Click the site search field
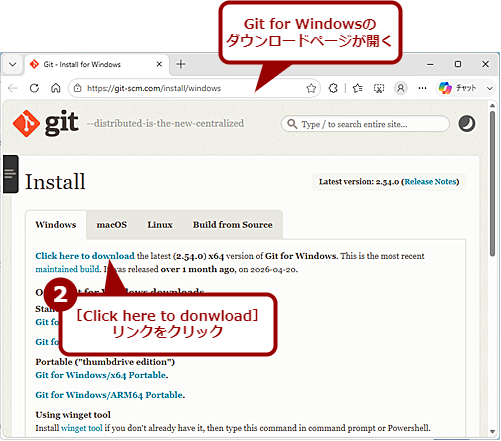This screenshot has width=501, height=441. (x=365, y=124)
